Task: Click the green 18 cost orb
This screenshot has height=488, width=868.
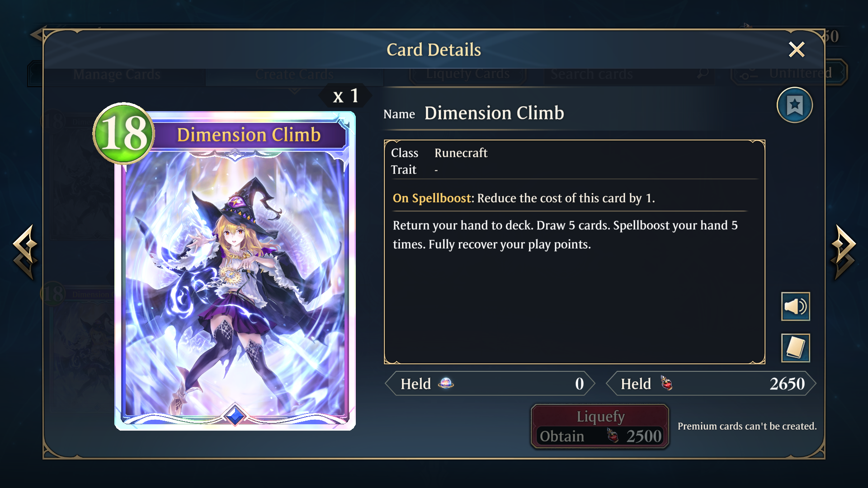Action: (123, 133)
